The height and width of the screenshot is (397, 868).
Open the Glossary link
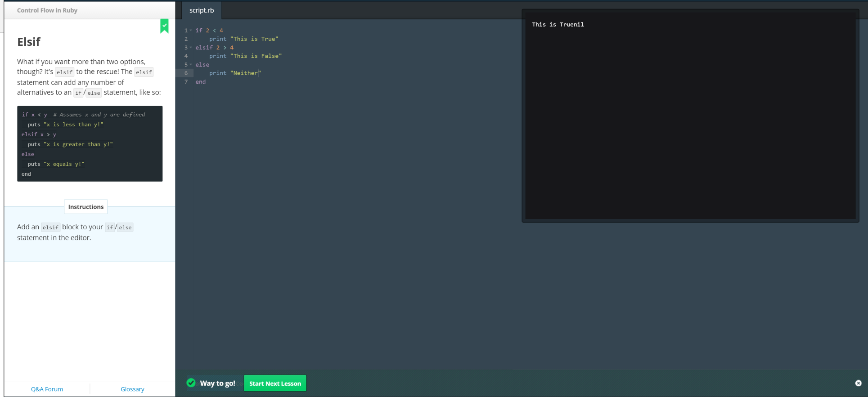132,389
